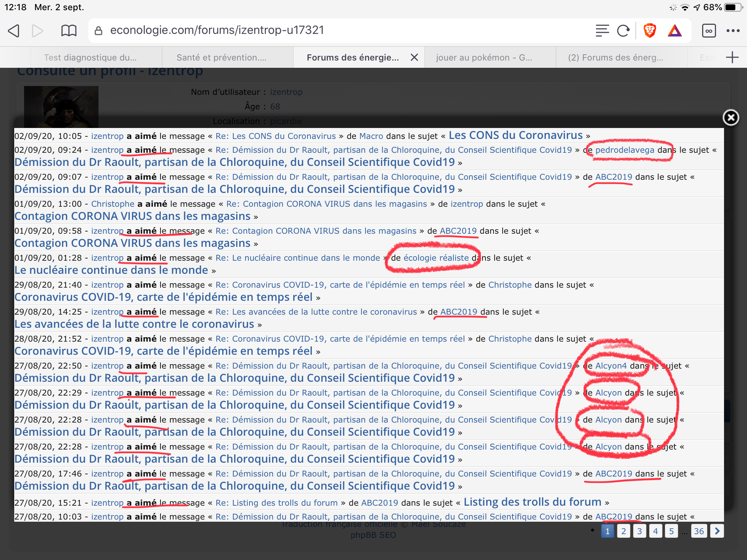747x560 pixels.
Task: Open the three-dot browser menu
Action: click(733, 31)
